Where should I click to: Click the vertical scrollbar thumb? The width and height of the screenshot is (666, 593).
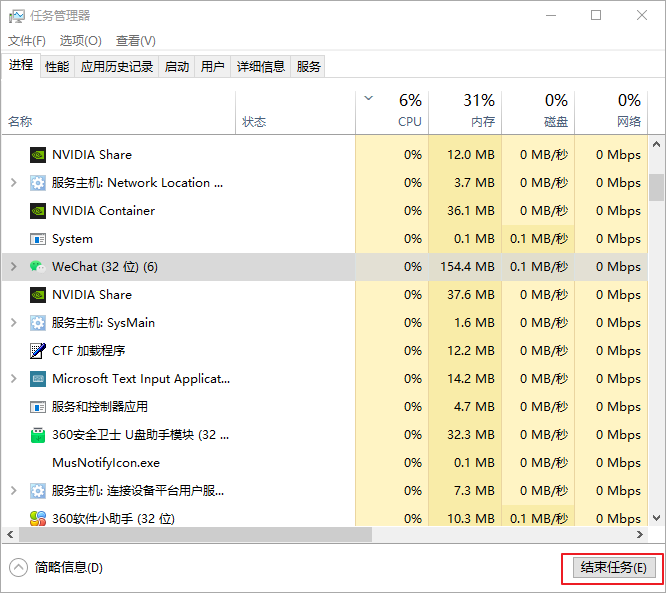[x=656, y=187]
